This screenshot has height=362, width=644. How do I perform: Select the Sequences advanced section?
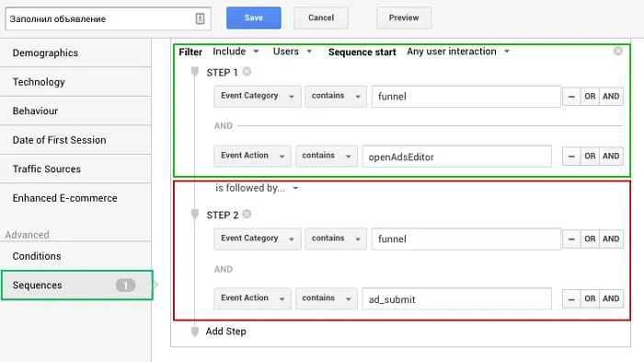[76, 285]
